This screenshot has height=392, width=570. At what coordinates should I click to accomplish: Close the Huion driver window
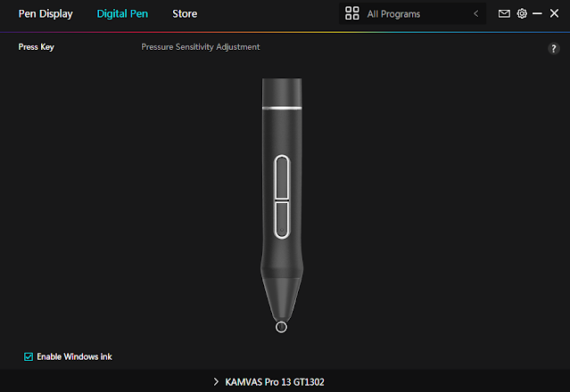(554, 13)
